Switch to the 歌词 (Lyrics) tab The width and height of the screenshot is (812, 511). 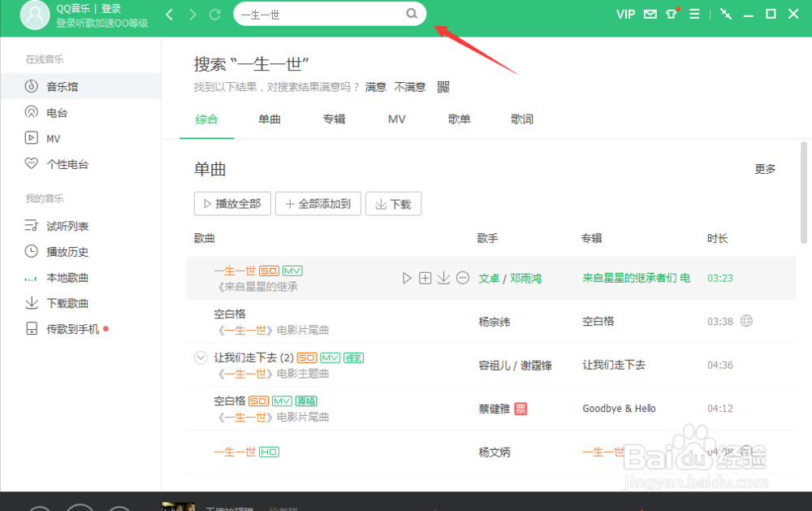(x=521, y=119)
